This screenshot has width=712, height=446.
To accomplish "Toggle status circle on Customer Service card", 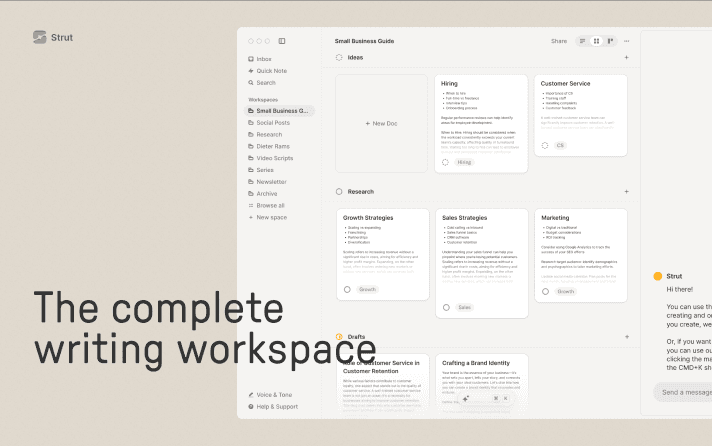I will coord(545,145).
